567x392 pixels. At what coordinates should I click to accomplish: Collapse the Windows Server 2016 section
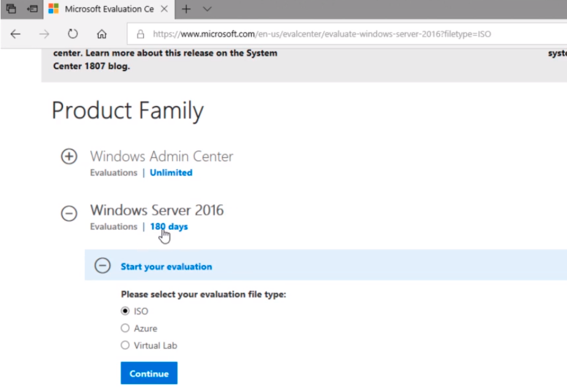pyautogui.click(x=69, y=213)
